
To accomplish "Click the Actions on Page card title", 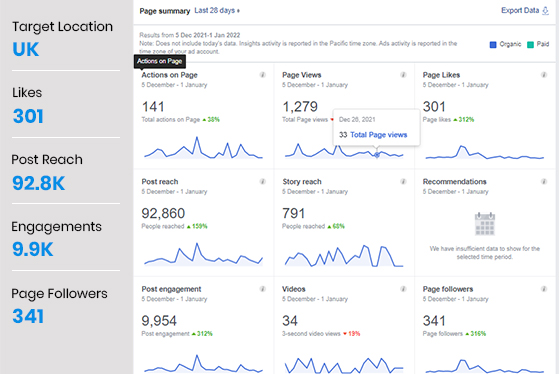I will pyautogui.click(x=169, y=75).
